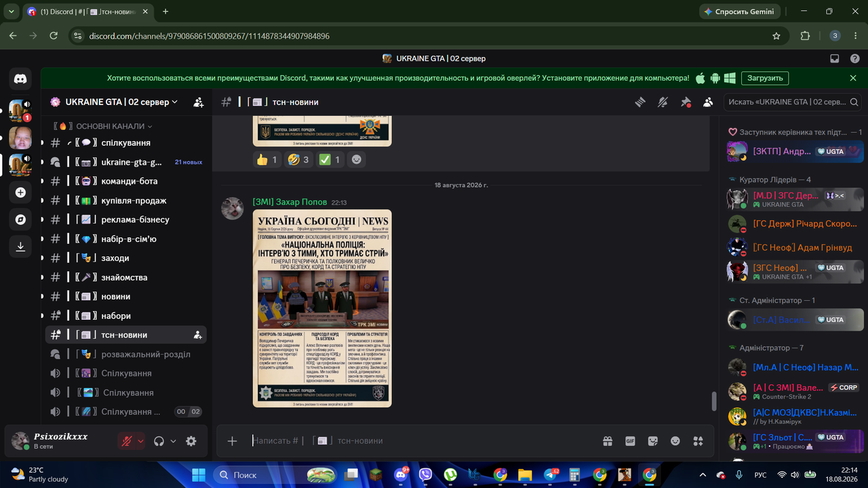Click the Загрузить download button

pyautogui.click(x=765, y=78)
